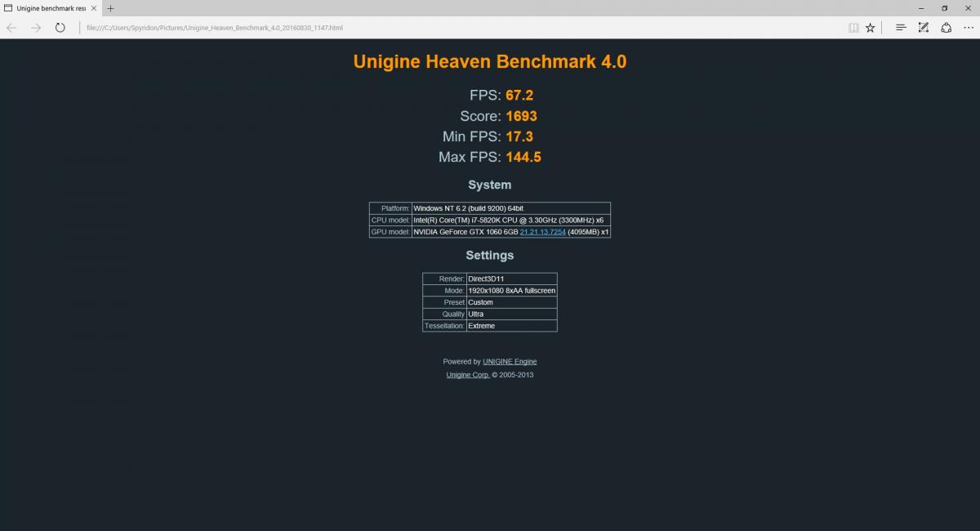Click the CPU model: label cell
Image resolution: width=980 pixels, height=531 pixels.
[390, 220]
